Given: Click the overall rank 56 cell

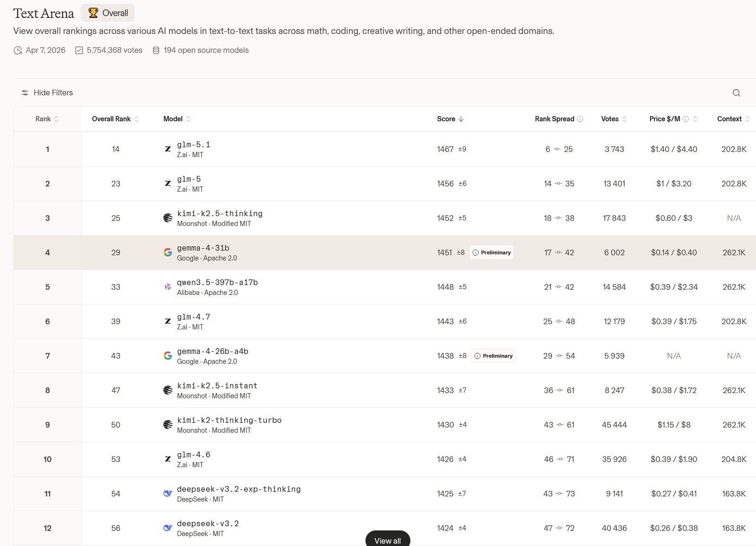Looking at the screenshot, I should (116, 528).
